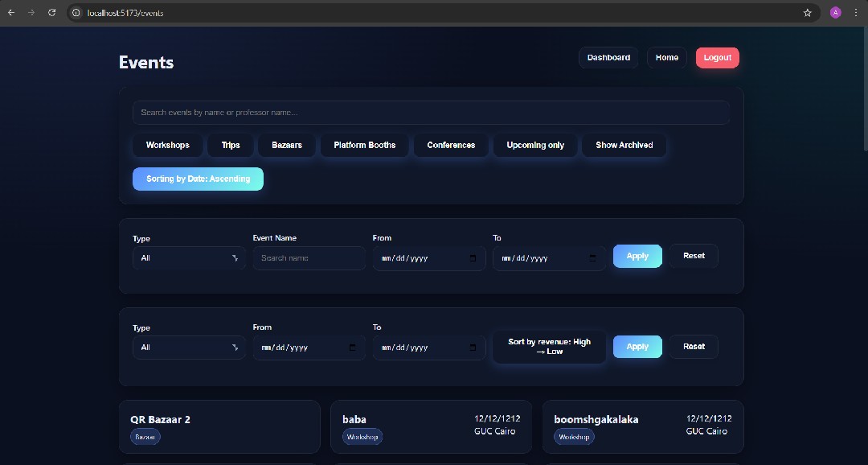
Task: Click the page's vertical scrollbar
Action: pyautogui.click(x=864, y=88)
